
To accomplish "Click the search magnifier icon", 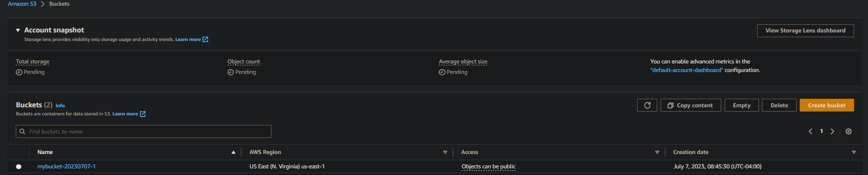I will tap(22, 132).
